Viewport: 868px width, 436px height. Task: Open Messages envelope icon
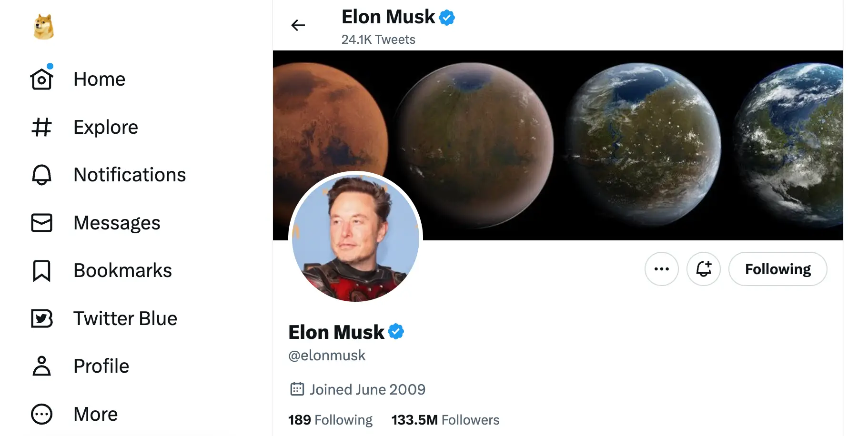(41, 223)
